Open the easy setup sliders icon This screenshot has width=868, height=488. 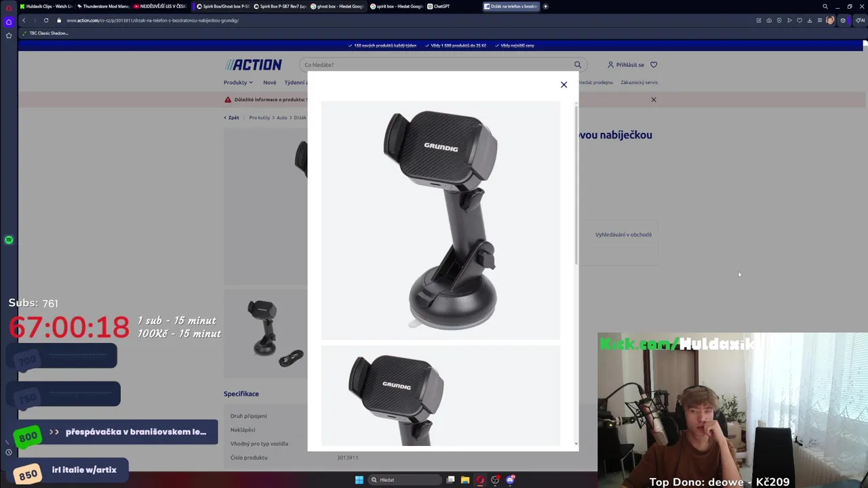point(820,20)
